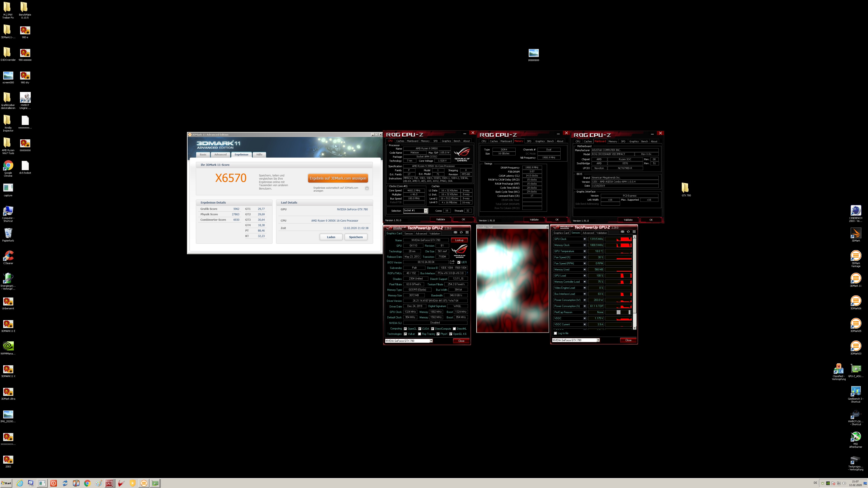868x488 pixels.
Task: Toggle the OpenCL checkbox in GPU-Z
Action: [x=405, y=329]
